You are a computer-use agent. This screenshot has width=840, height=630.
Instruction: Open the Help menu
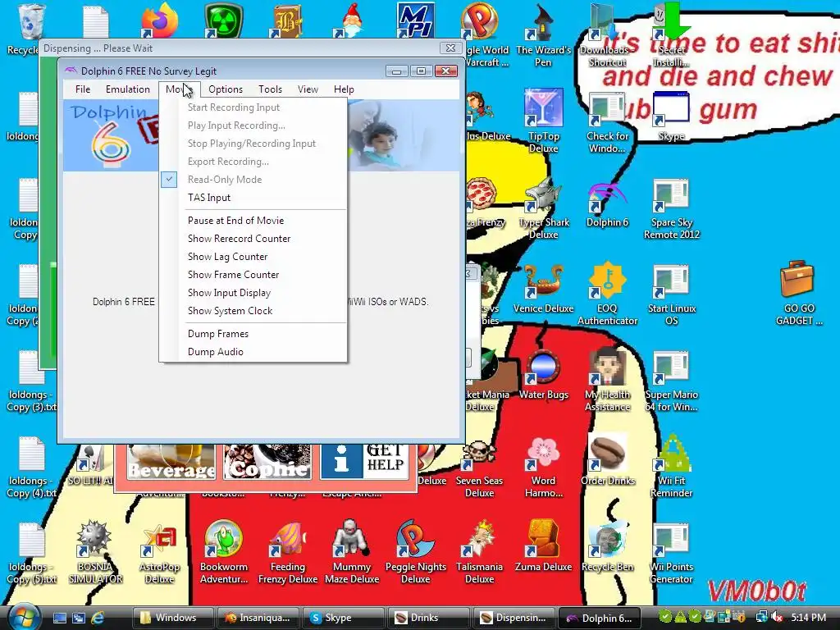[x=344, y=89]
